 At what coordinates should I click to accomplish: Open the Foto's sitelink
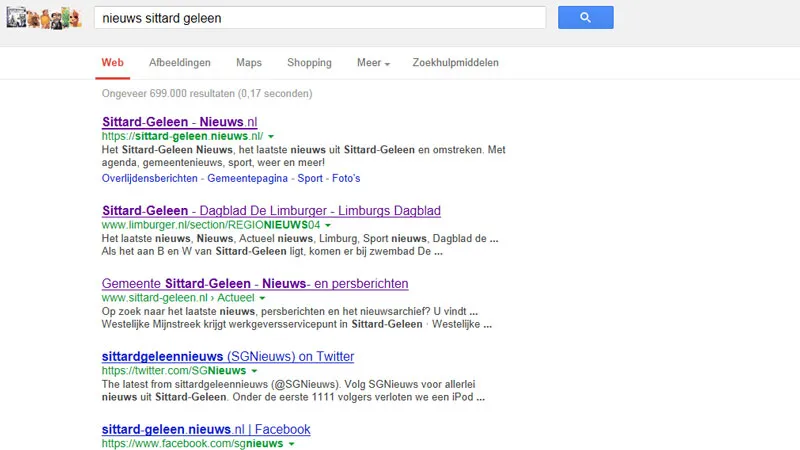coord(346,179)
